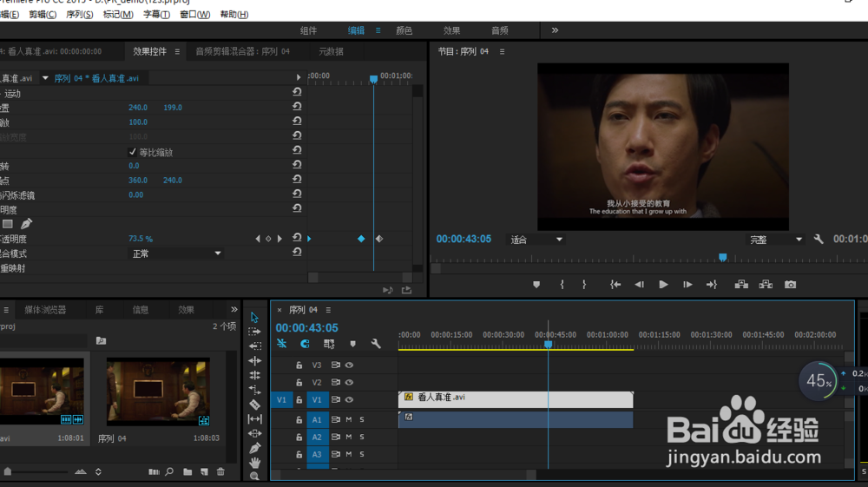This screenshot has height=487, width=868.
Task: Solo audio track A2
Action: (362, 437)
